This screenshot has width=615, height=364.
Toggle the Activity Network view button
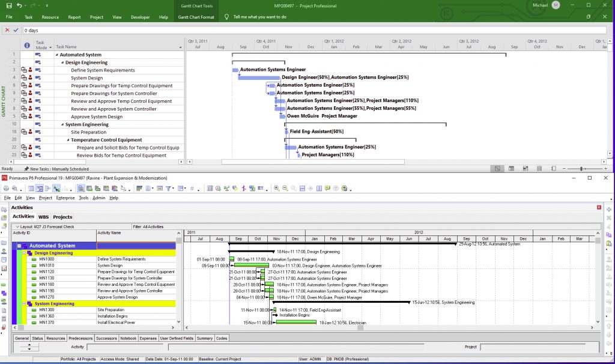coord(48,188)
